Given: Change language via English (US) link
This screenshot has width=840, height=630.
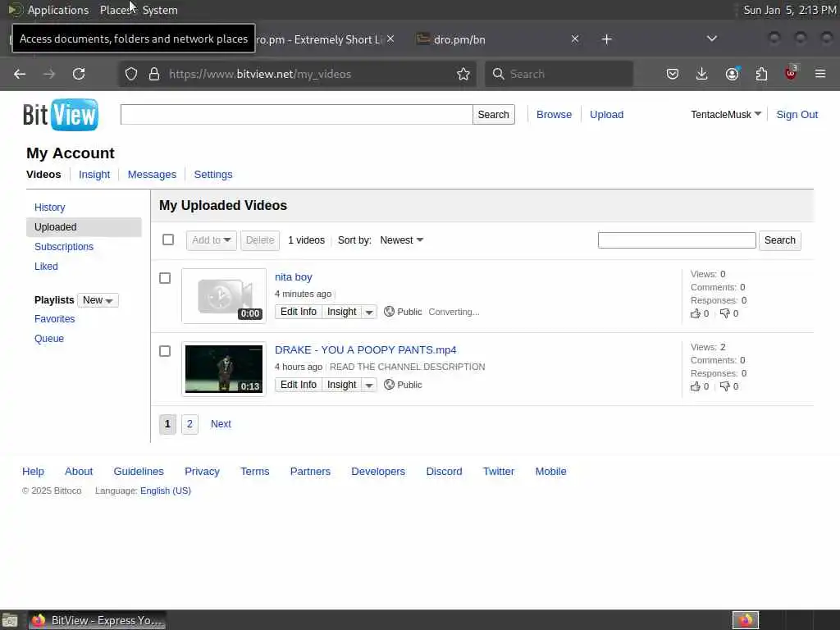Looking at the screenshot, I should pos(166,491).
